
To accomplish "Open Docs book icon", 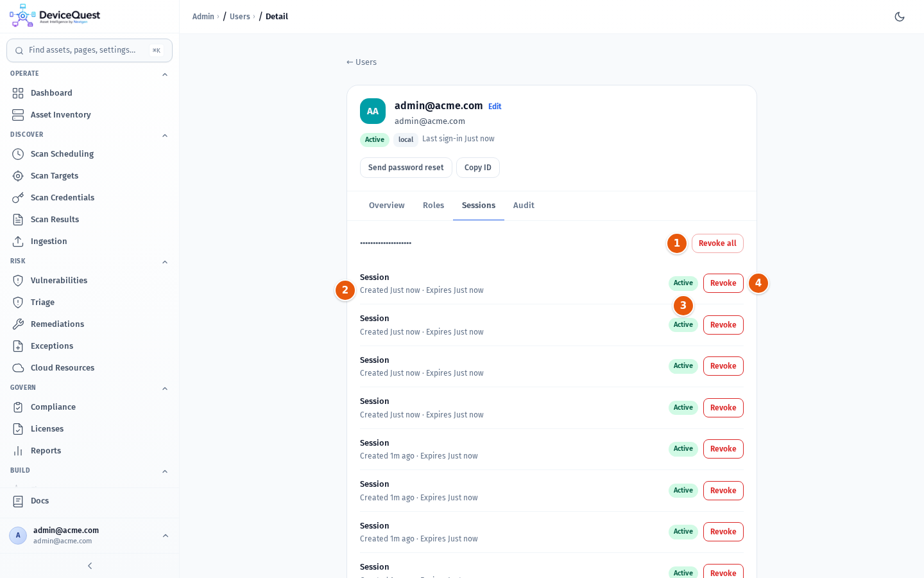I will click(x=18, y=501).
